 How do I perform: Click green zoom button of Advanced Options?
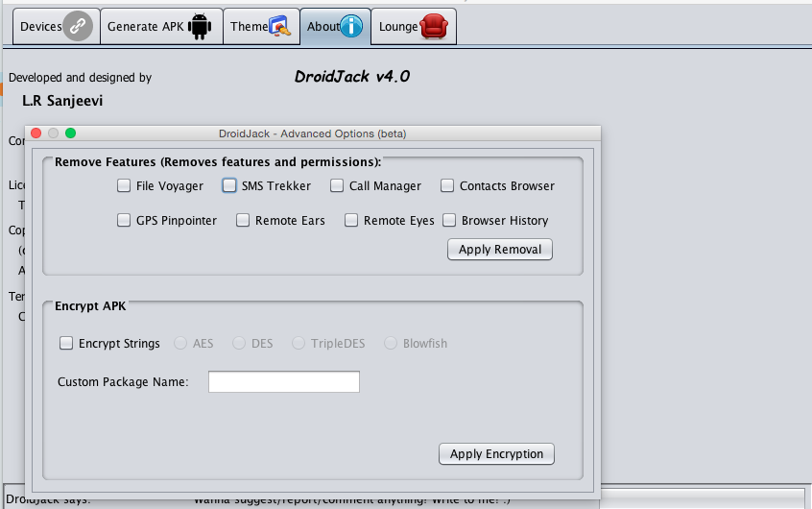point(70,133)
